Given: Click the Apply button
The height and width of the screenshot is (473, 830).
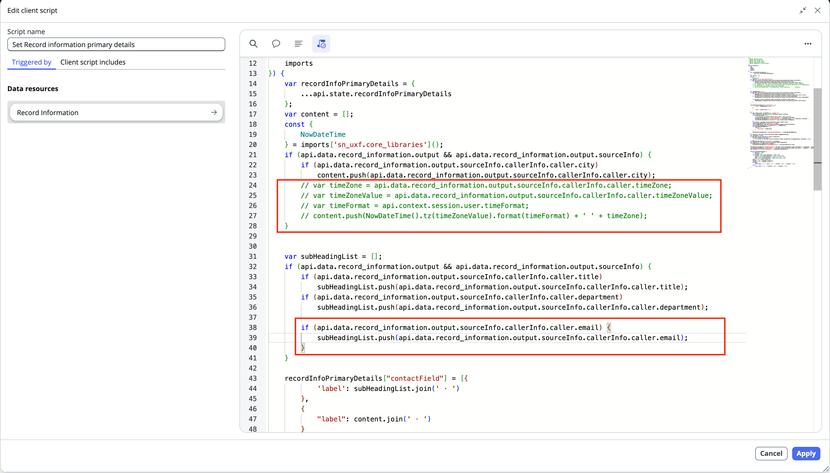Looking at the screenshot, I should tap(806, 453).
